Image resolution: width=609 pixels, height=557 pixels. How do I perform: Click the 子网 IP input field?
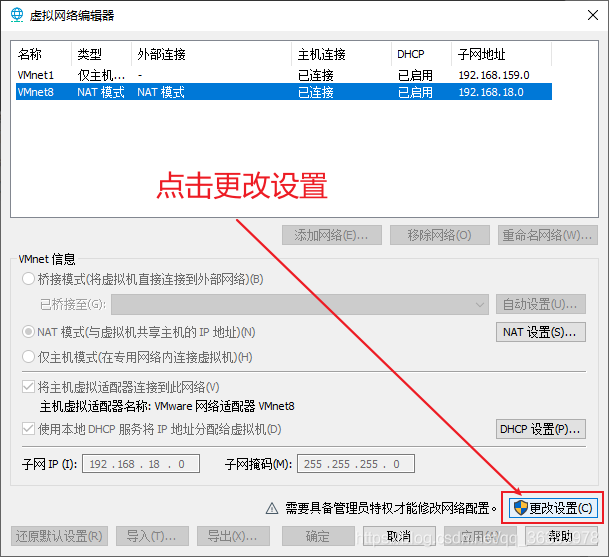click(x=141, y=464)
